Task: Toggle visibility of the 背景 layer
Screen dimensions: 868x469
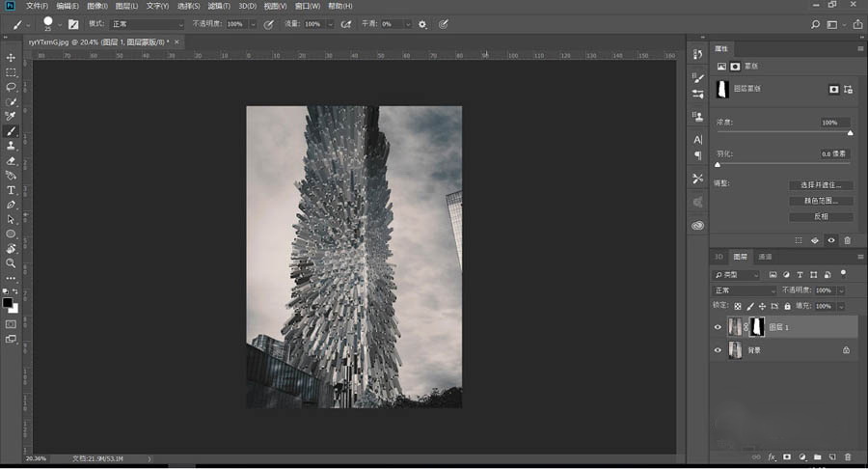Action: (718, 350)
